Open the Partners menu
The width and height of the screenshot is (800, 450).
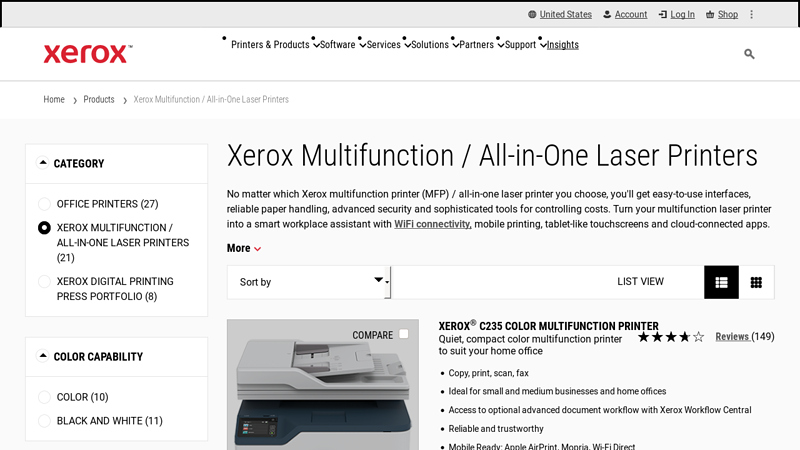point(476,45)
